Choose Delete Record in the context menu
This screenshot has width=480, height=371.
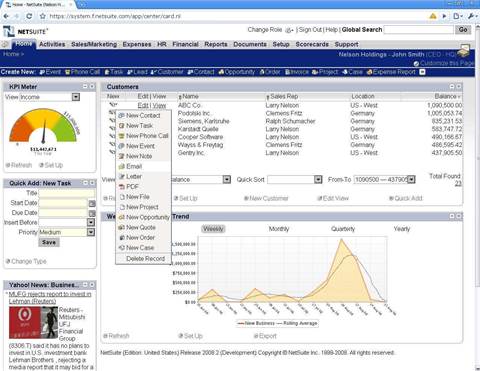point(143,259)
